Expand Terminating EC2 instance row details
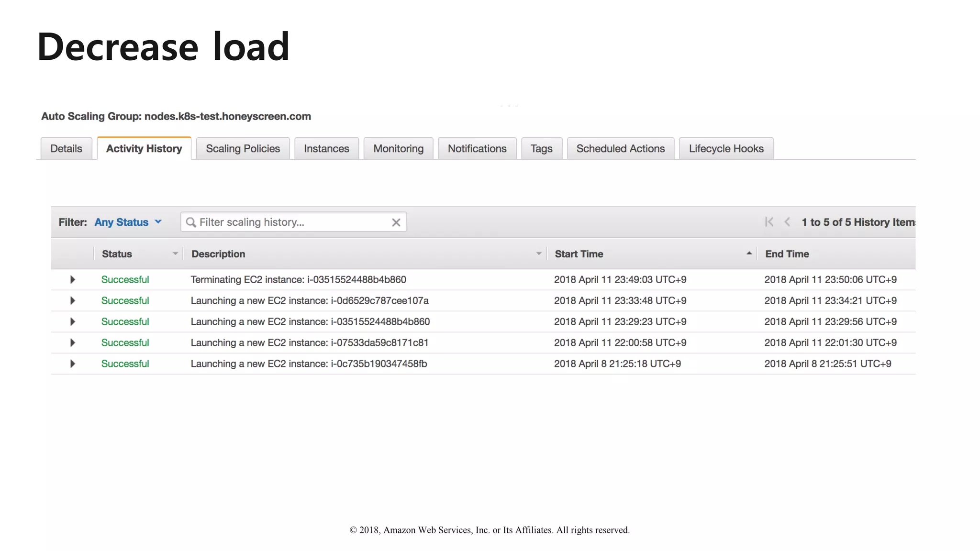The image size is (980, 551). (x=73, y=280)
